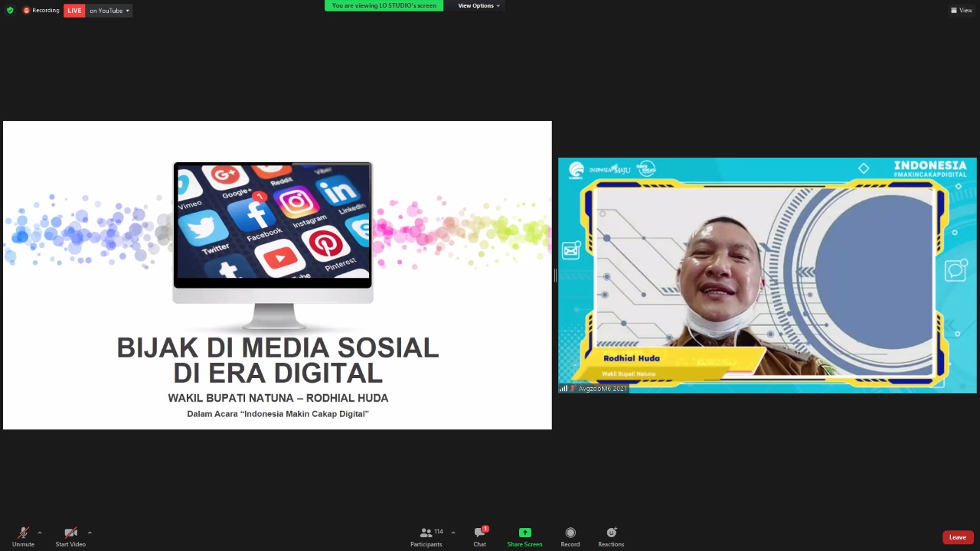Open the View Options menu
The height and width of the screenshot is (551, 980).
pyautogui.click(x=479, y=5)
